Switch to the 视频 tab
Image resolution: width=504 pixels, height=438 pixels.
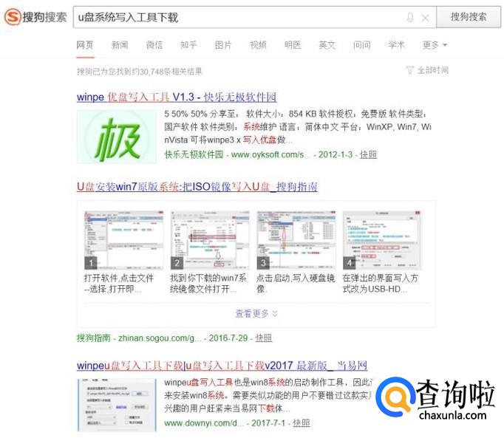tap(258, 44)
